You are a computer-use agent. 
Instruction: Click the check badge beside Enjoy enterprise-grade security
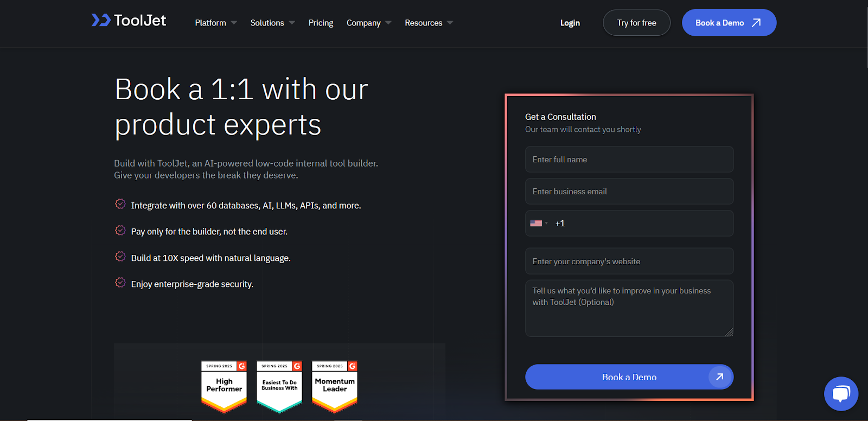pos(120,283)
